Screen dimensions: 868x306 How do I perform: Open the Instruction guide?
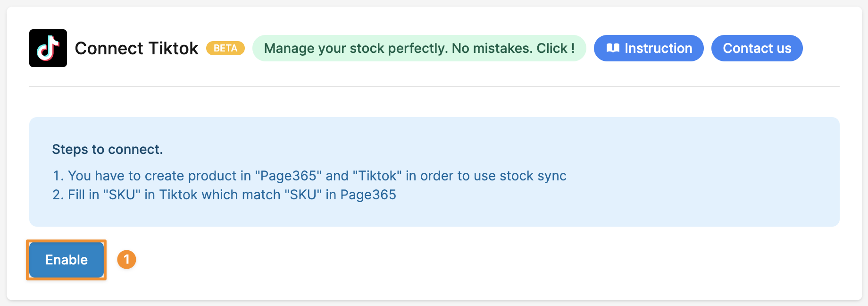649,48
